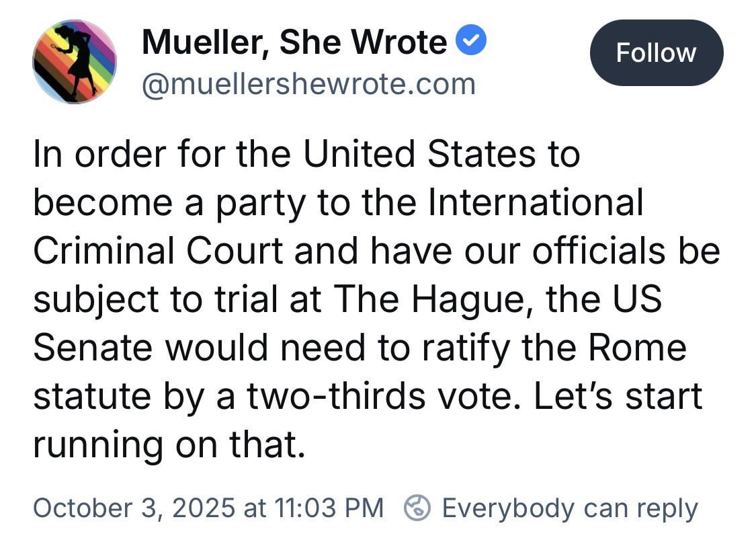The image size is (756, 540).
Task: Click the globe icon beside reply setting
Action: 417,508
